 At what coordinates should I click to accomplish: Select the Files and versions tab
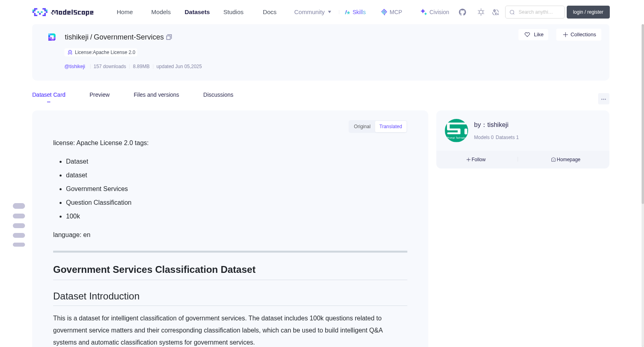click(x=156, y=95)
